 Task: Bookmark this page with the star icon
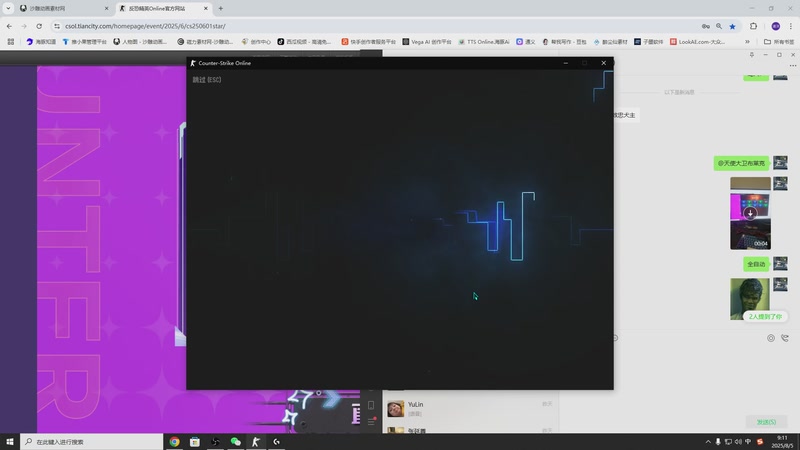(x=732, y=26)
